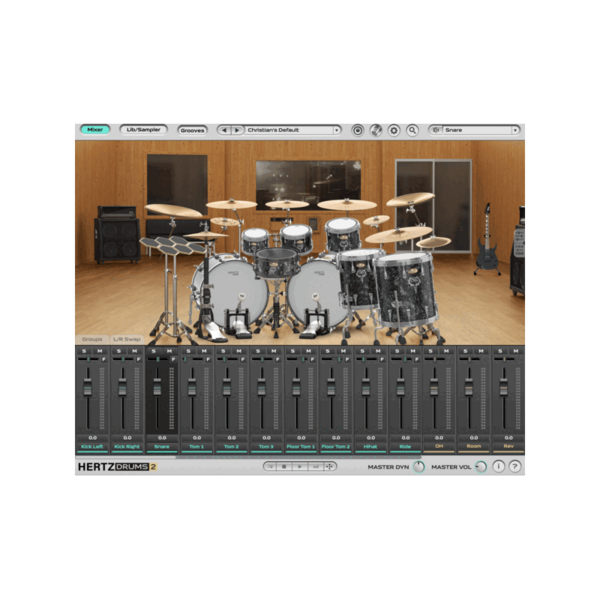The width and height of the screenshot is (600, 600).
Task: Mute the Snare channel
Action: (170, 351)
